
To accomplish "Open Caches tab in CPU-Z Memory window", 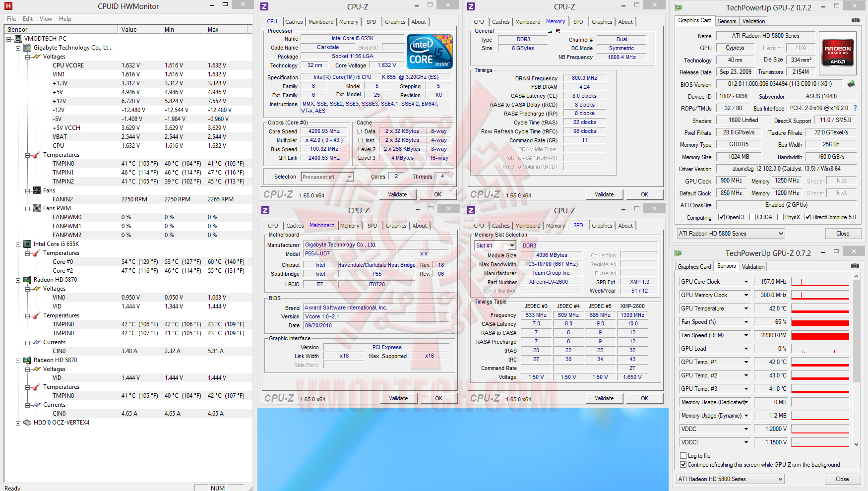I will click(x=500, y=22).
